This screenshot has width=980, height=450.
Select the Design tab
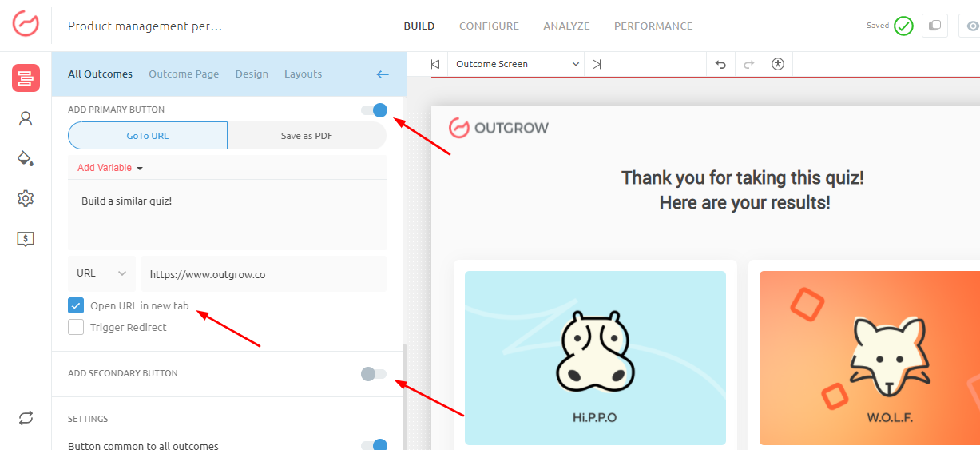click(x=252, y=74)
